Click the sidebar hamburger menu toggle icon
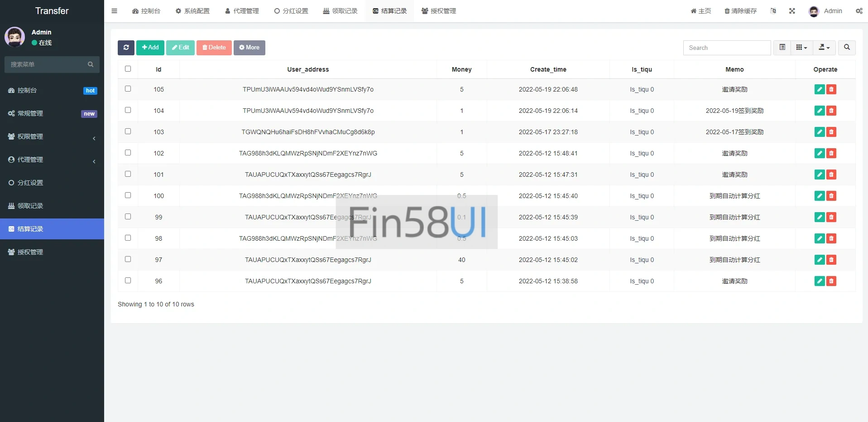 click(x=115, y=11)
